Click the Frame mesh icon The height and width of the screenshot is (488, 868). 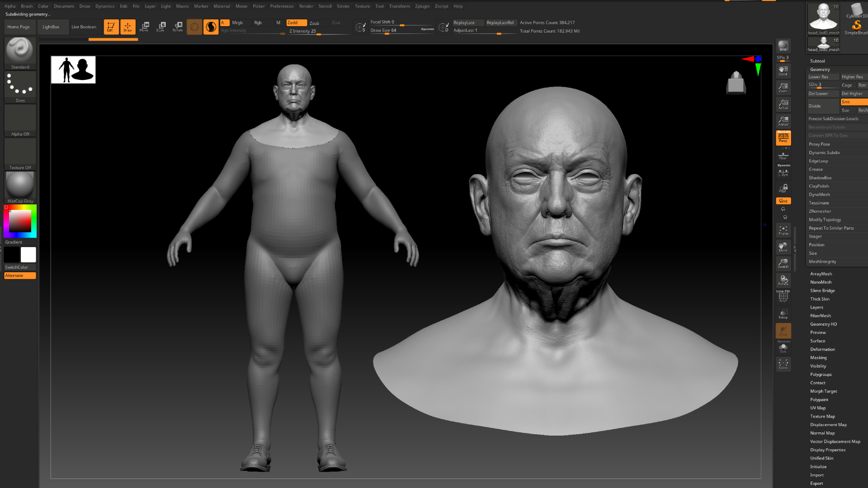click(783, 230)
